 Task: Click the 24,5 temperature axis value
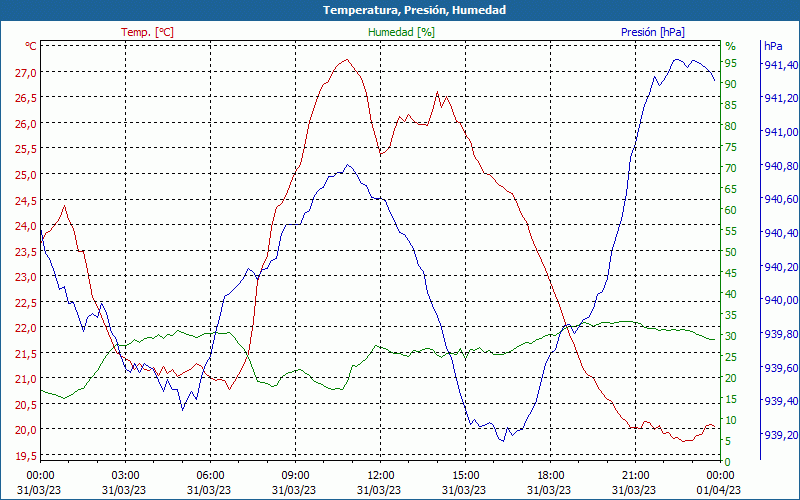(26, 201)
